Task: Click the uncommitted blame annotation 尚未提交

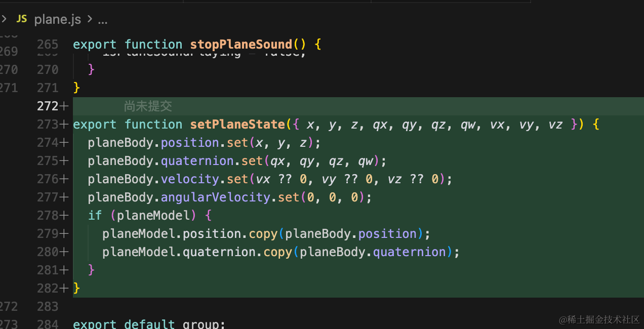Action: [148, 106]
